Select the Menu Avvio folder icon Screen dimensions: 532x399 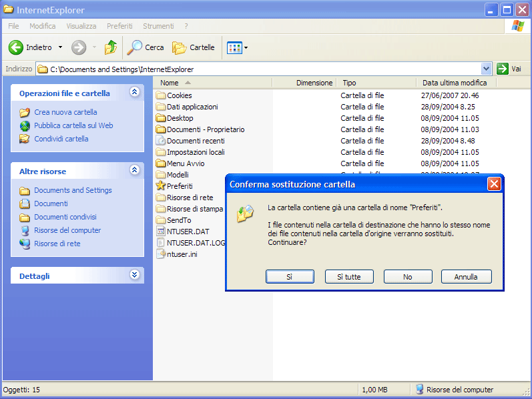[x=161, y=163]
